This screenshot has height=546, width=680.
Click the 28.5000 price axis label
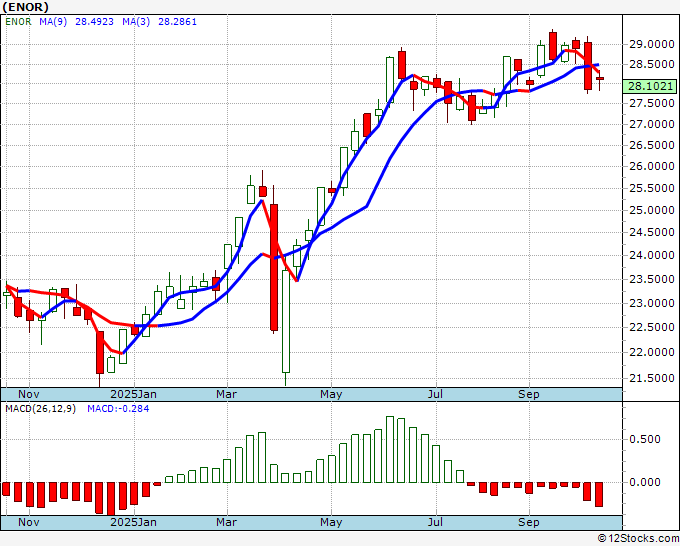(651, 64)
